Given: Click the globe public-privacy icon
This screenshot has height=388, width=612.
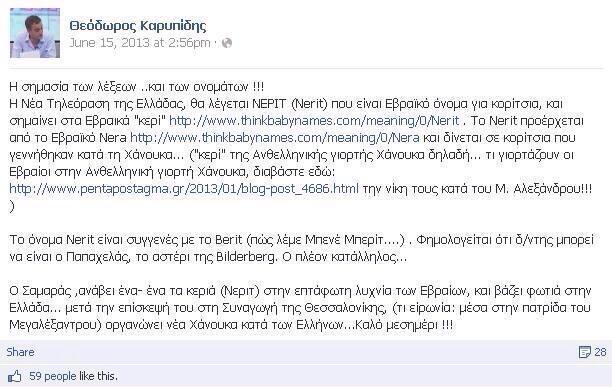Looking at the screenshot, I should 227,43.
